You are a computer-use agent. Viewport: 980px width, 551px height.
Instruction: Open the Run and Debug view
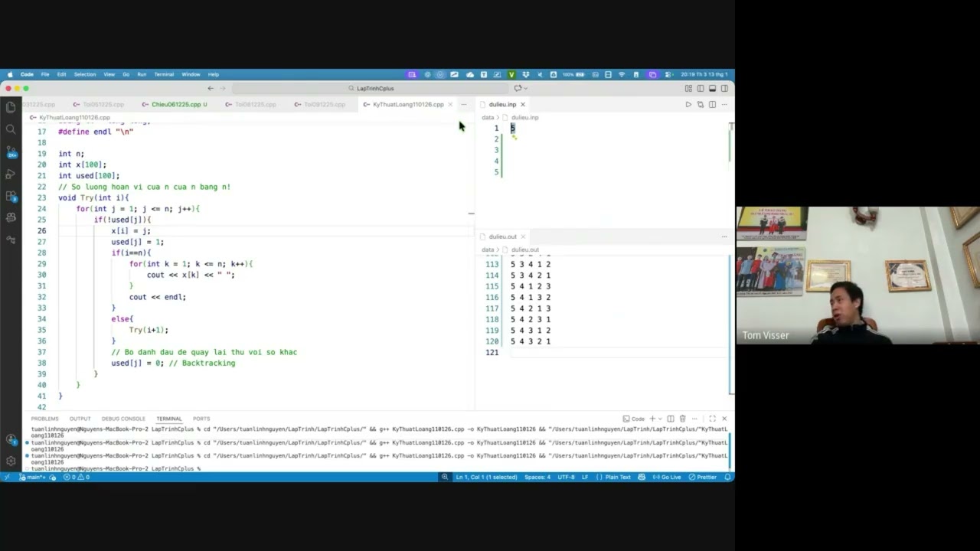pyautogui.click(x=11, y=174)
